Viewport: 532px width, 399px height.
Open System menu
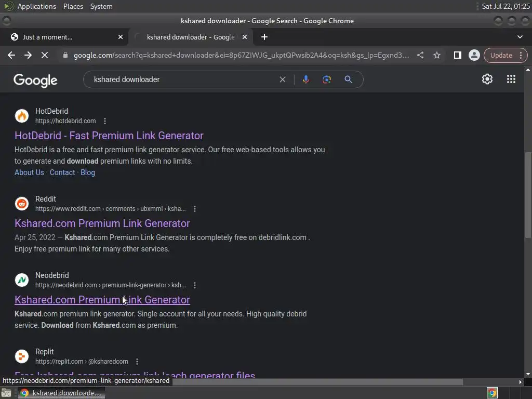(101, 6)
